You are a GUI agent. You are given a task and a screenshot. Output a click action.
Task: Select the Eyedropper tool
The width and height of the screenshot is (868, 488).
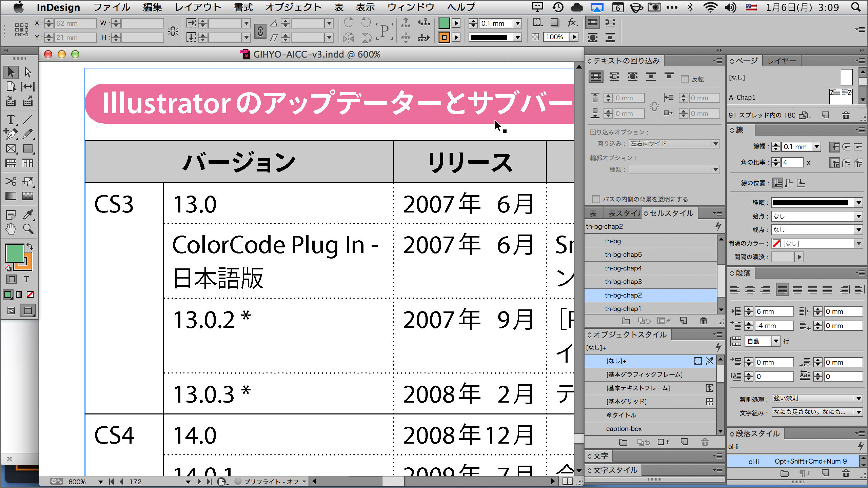[x=28, y=215]
